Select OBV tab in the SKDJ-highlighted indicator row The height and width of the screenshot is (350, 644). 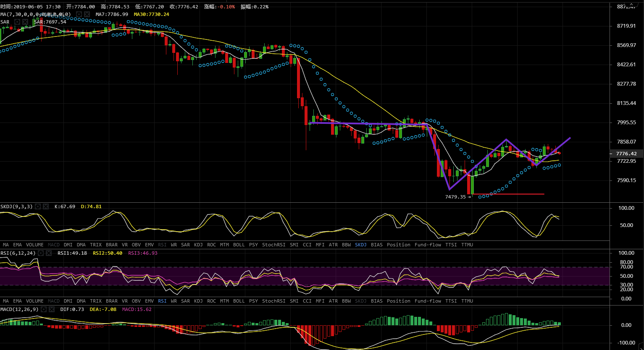click(136, 245)
